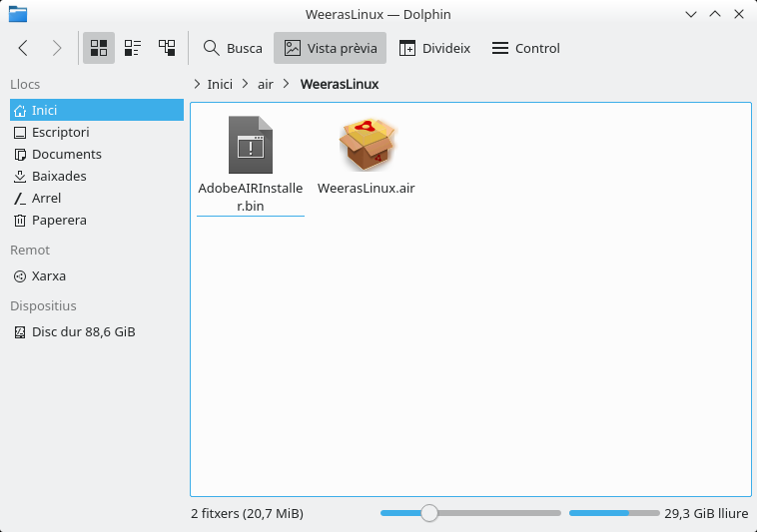Expand the chevron between Inici and air
This screenshot has width=757, height=532.
tap(246, 85)
